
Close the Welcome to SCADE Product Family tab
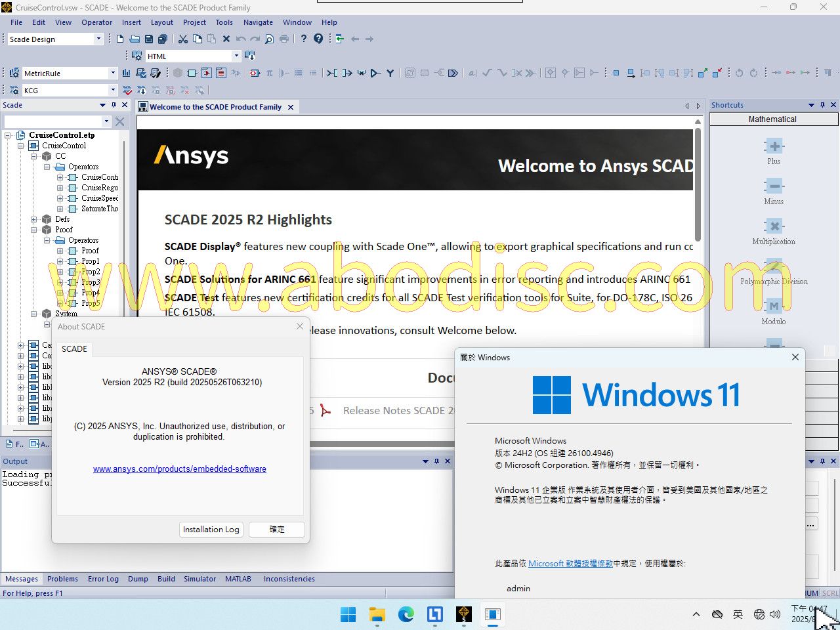(291, 107)
